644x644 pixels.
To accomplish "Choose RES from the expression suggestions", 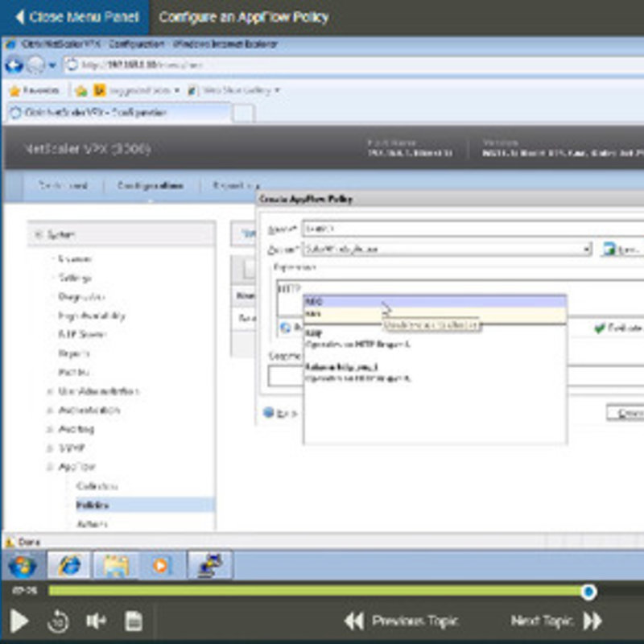I will coord(435,314).
